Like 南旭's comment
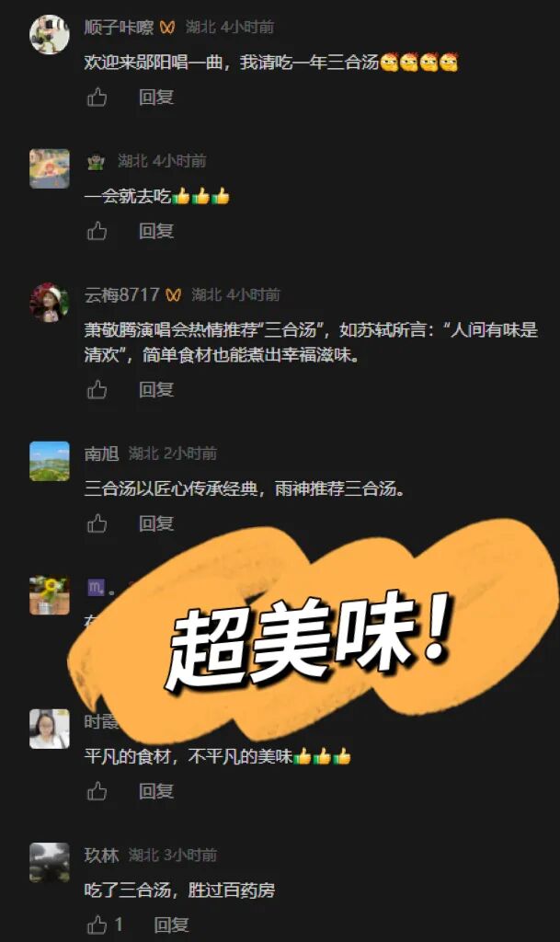Screen dimensions: 560x942 pos(97,523)
